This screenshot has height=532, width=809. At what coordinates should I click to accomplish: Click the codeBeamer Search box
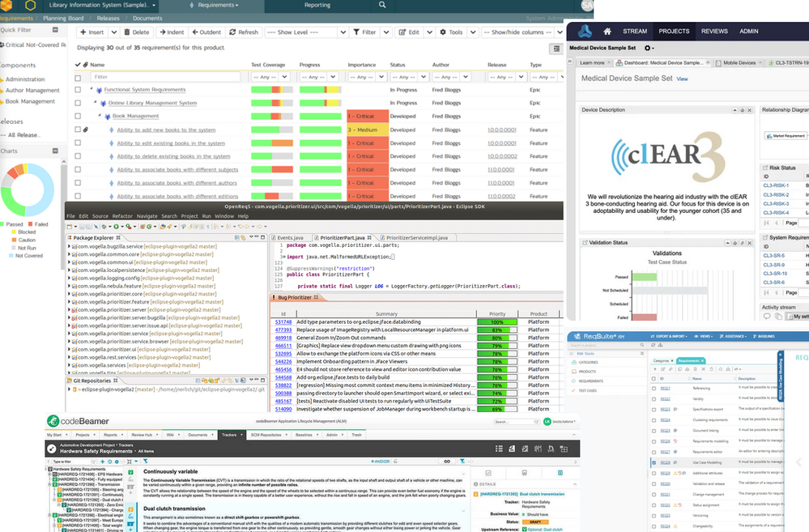tap(516, 422)
